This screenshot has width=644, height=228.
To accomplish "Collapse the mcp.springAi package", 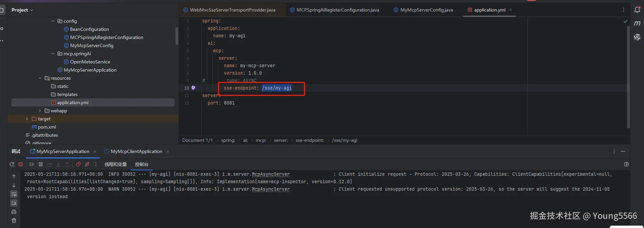I will [x=53, y=54].
